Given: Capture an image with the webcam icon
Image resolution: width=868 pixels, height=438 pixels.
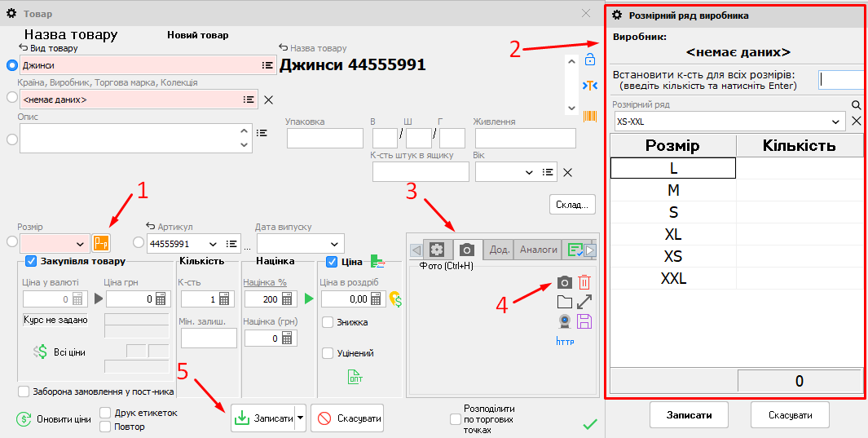Looking at the screenshot, I should (564, 321).
